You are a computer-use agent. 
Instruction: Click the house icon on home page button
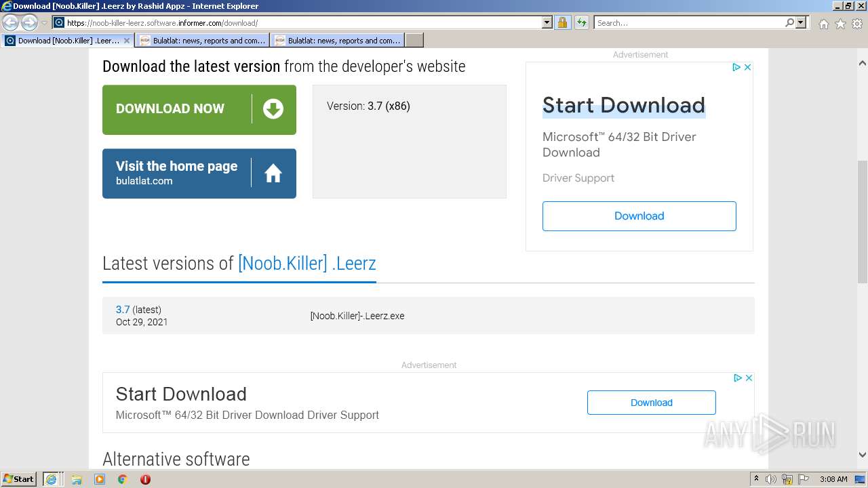[x=273, y=174]
